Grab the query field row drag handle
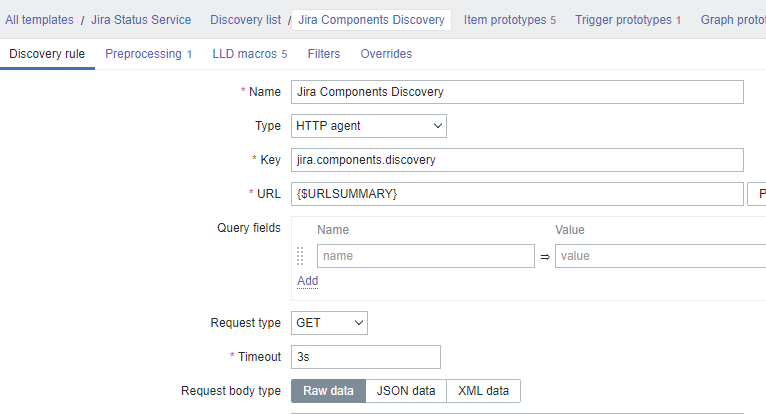Screen dimensions: 766x414 point(300,256)
